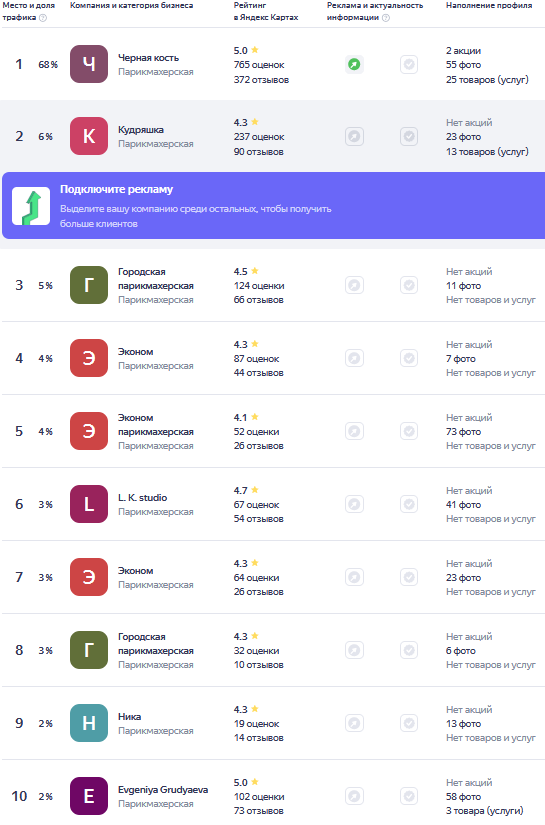Click the 372 отзывов text
Image resolution: width=545 pixels, height=825 pixels.
coord(261,79)
